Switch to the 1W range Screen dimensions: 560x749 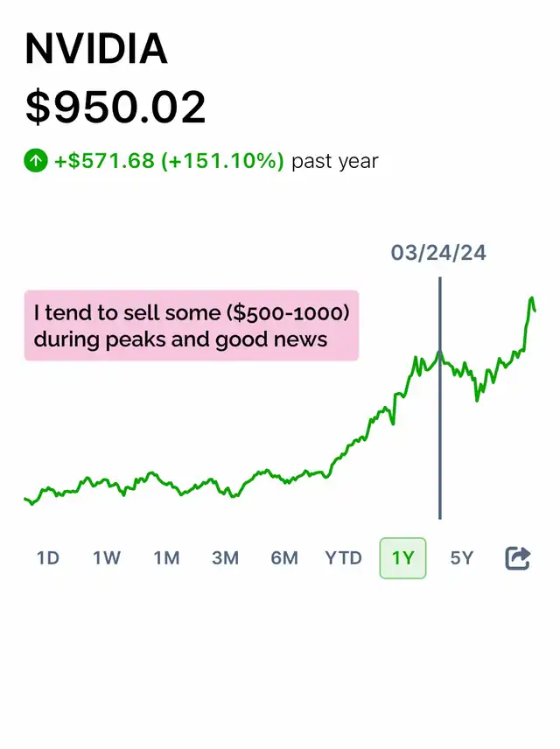(x=107, y=558)
